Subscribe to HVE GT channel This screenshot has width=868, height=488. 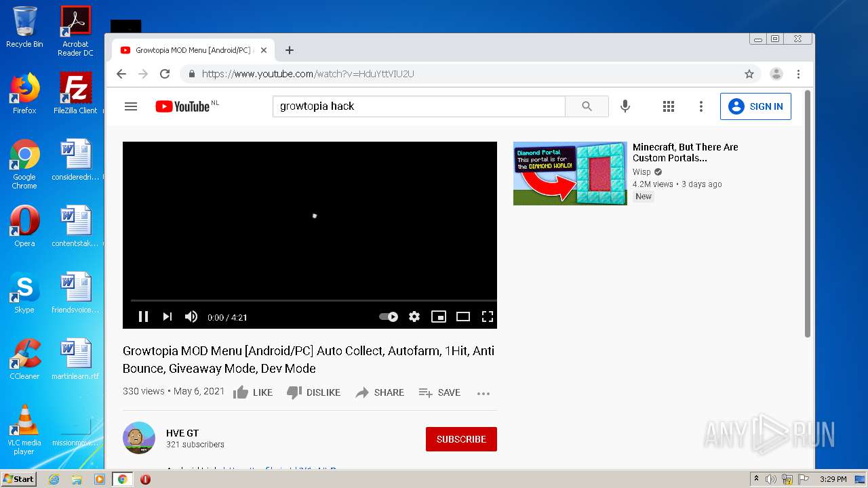pyautogui.click(x=461, y=439)
